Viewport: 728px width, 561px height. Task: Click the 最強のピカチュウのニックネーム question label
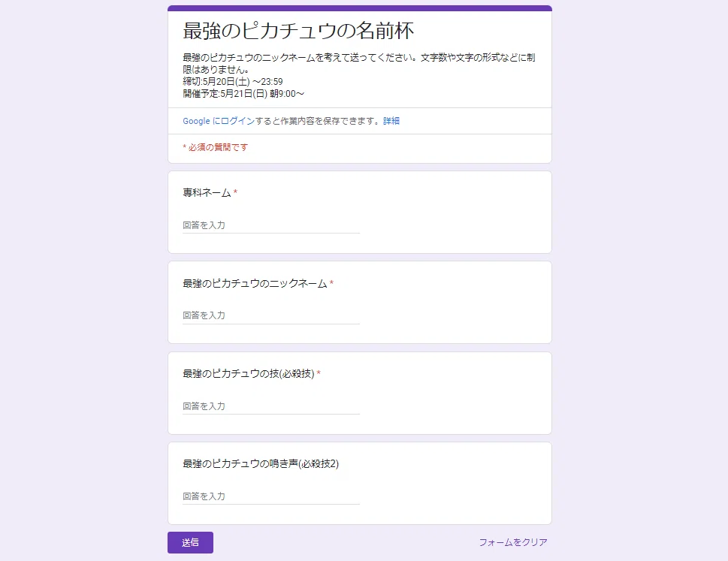click(x=255, y=284)
